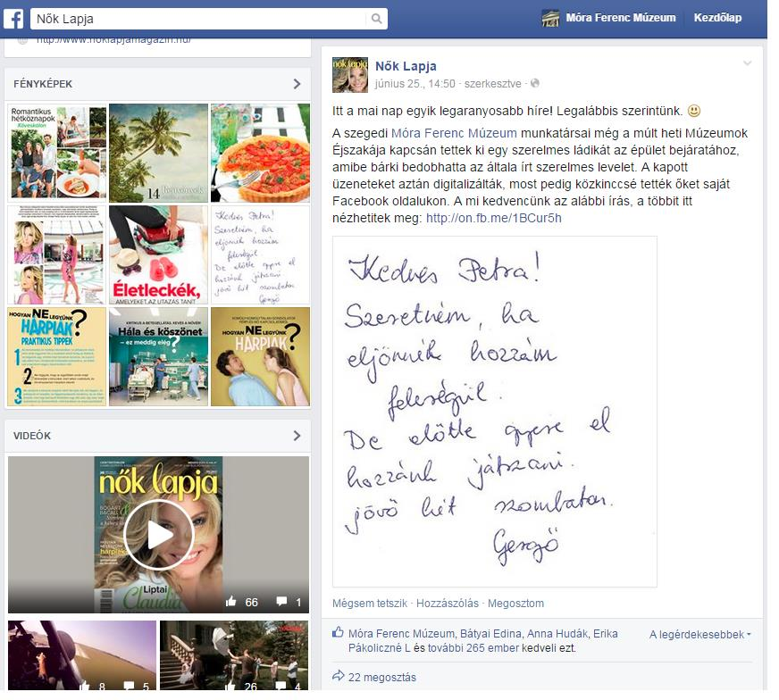
Task: Open the június 25., 14:50 timestamp
Action: click(x=415, y=84)
